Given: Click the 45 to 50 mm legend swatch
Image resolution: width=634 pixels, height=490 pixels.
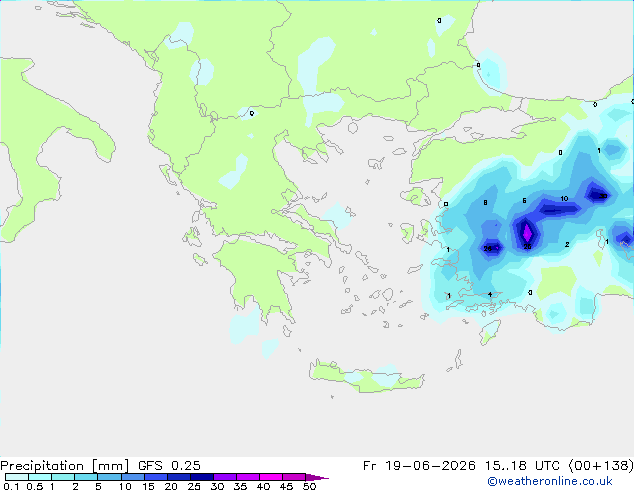Looking at the screenshot, I should [294, 477].
